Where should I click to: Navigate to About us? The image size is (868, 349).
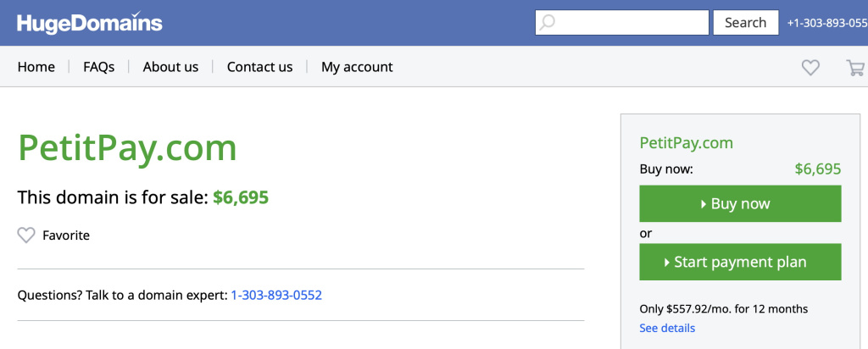click(x=170, y=67)
